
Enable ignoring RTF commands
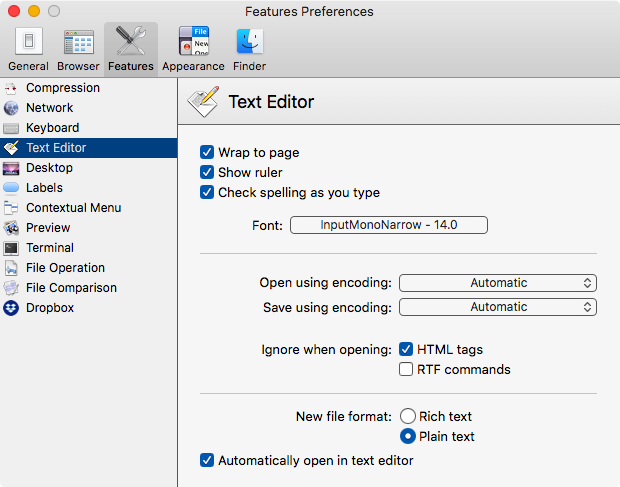point(406,369)
